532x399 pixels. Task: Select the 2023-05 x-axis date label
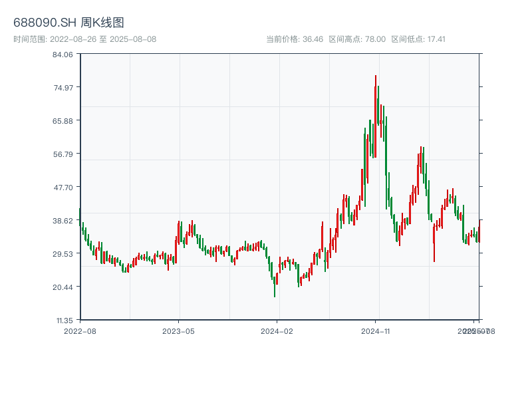178,331
